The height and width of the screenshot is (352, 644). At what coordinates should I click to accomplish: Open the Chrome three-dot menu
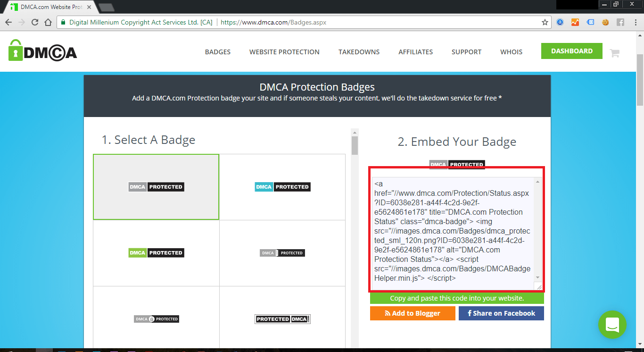(635, 22)
